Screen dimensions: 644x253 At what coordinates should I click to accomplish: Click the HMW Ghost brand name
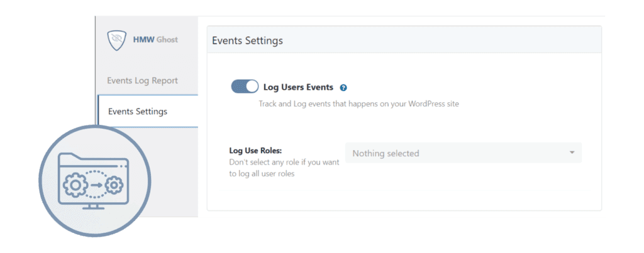(155, 40)
